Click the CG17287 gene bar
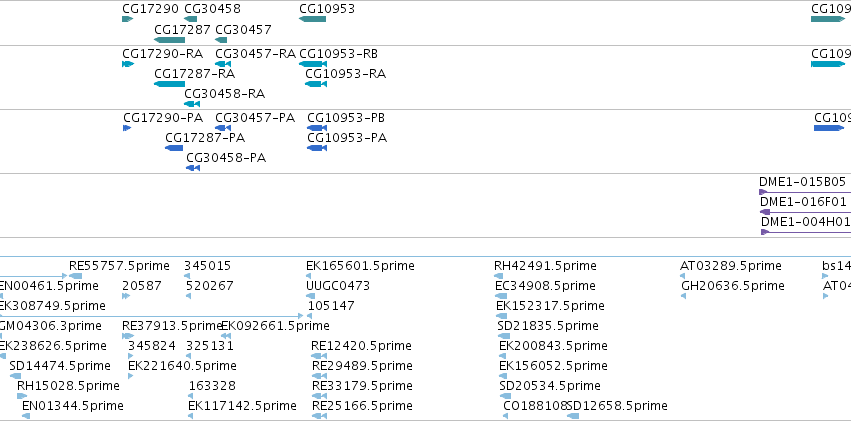This screenshot has width=851, height=421. point(169,40)
